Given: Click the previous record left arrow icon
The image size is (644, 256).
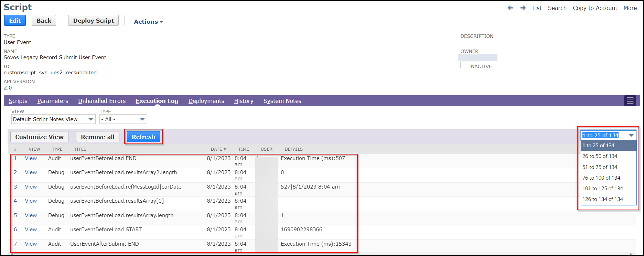Looking at the screenshot, I should click(510, 8).
